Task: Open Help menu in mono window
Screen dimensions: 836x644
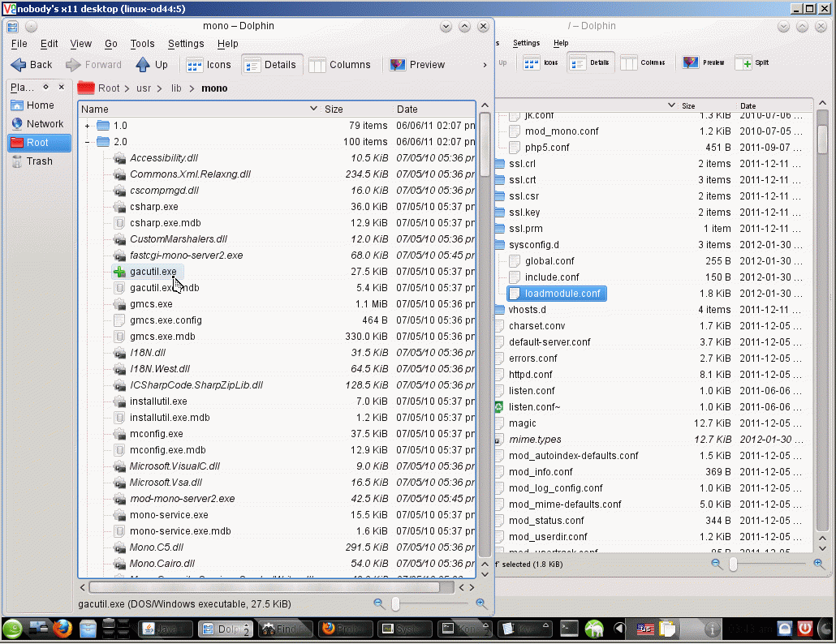Action: [x=227, y=44]
